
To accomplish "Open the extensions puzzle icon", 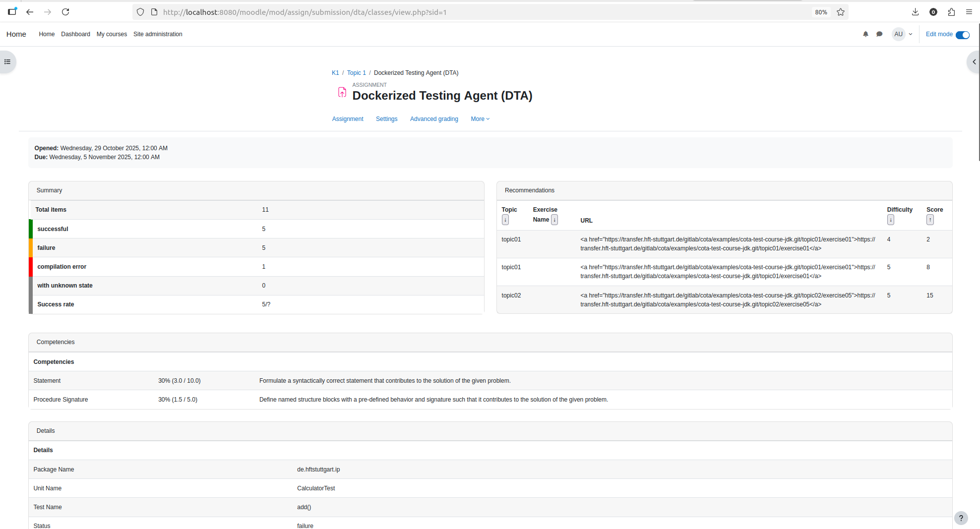I will pos(951,12).
